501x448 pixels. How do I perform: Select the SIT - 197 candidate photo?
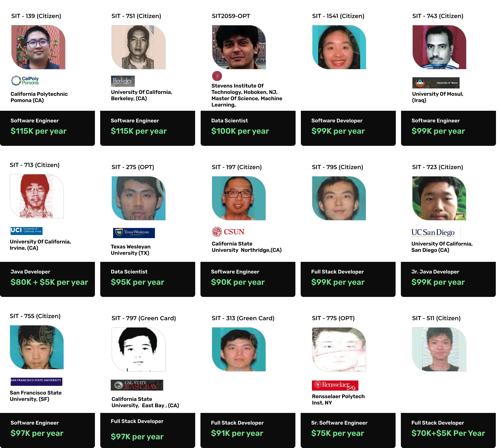[239, 198]
